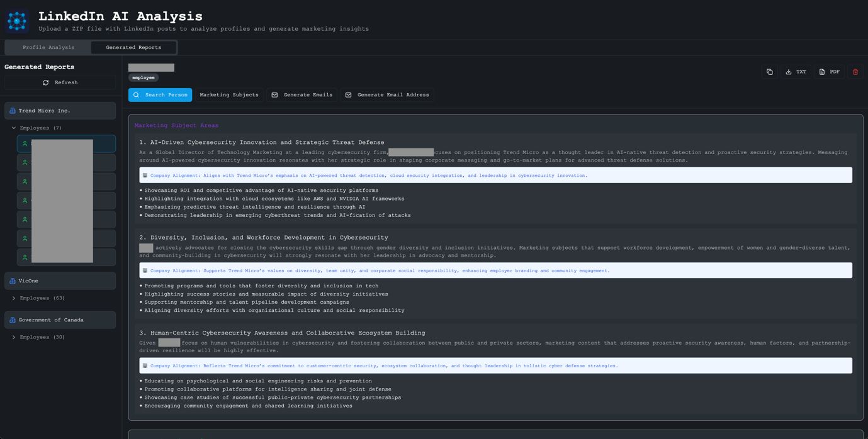Click the copy report icon
Viewport: 868px width, 439px height.
769,72
